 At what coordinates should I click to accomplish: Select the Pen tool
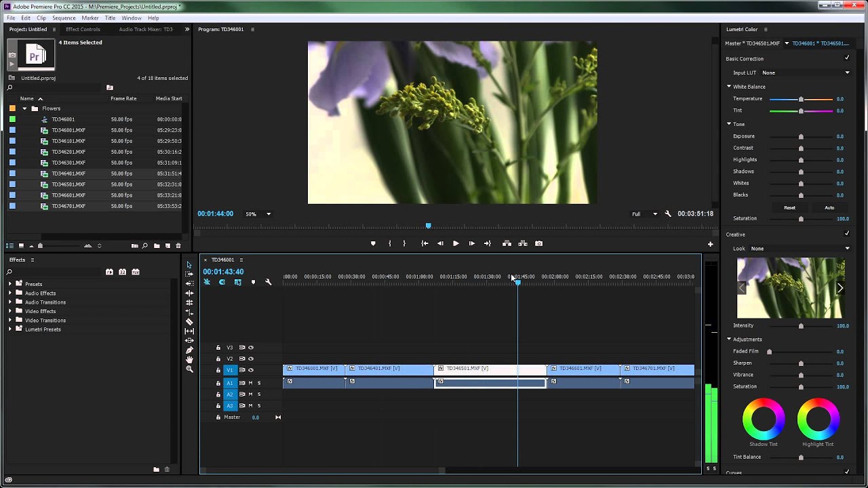pos(189,350)
